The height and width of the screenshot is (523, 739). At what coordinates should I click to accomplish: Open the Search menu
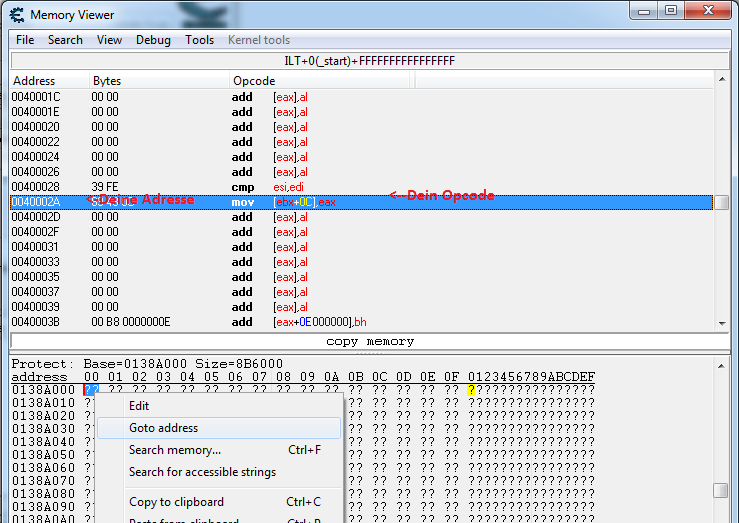pyautogui.click(x=65, y=40)
